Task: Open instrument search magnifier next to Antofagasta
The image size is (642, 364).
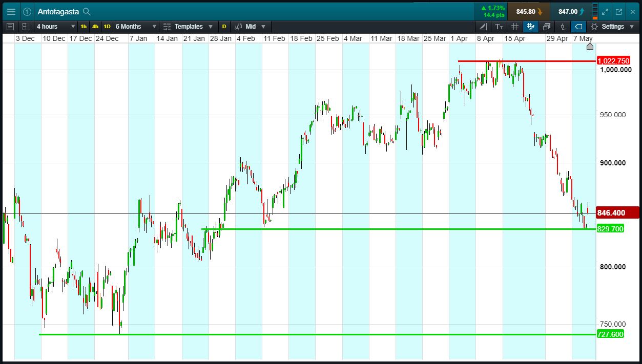Action: pyautogui.click(x=87, y=11)
